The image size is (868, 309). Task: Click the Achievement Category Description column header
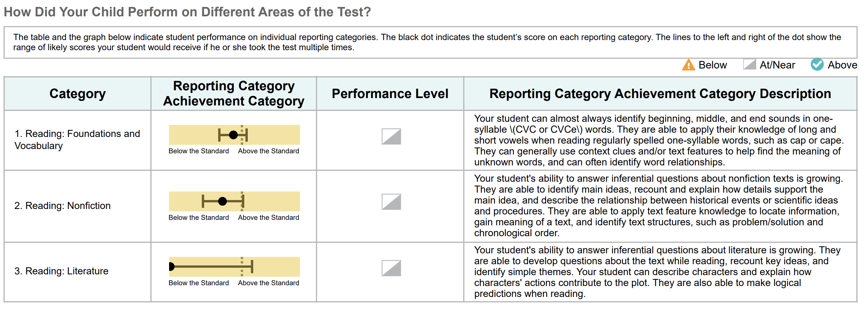[x=660, y=94]
